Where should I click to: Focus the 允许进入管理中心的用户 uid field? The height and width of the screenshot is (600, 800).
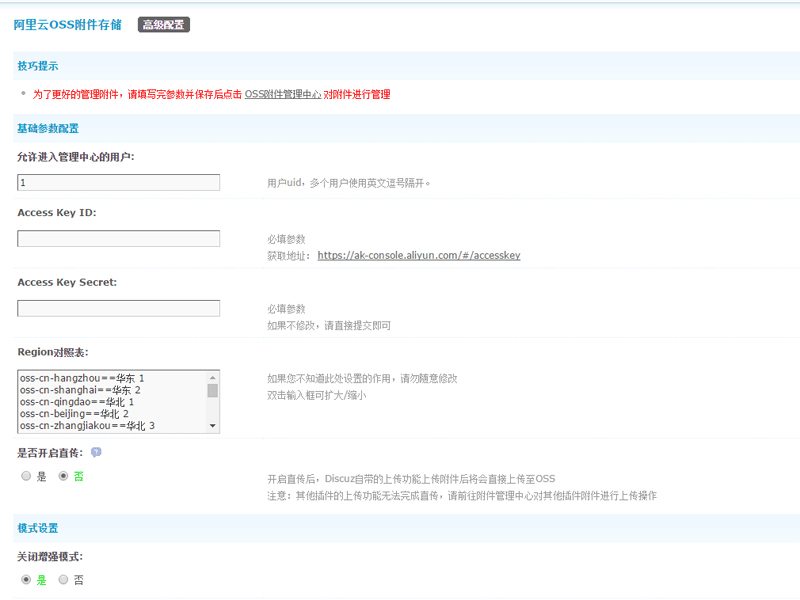pos(118,183)
